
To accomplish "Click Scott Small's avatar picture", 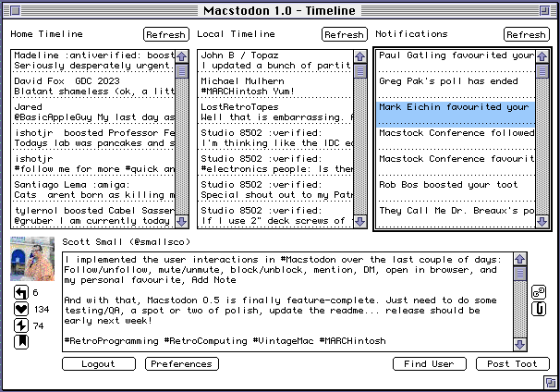I will point(32,259).
